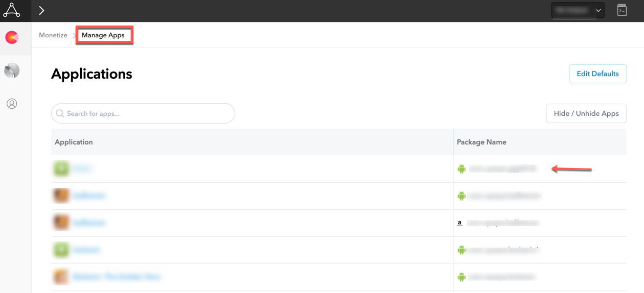Open the console terminal icon in header

[x=622, y=10]
